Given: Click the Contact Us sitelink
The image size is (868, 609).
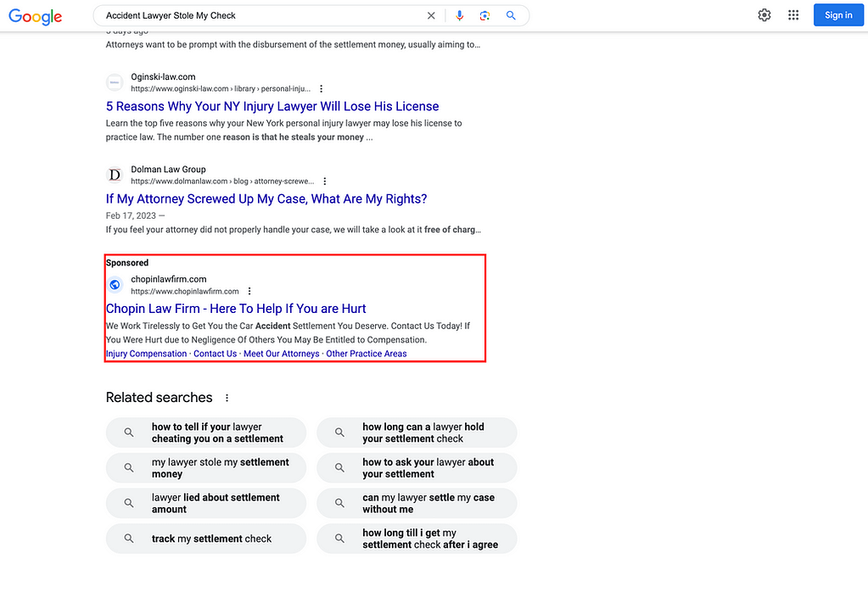Looking at the screenshot, I should [216, 354].
